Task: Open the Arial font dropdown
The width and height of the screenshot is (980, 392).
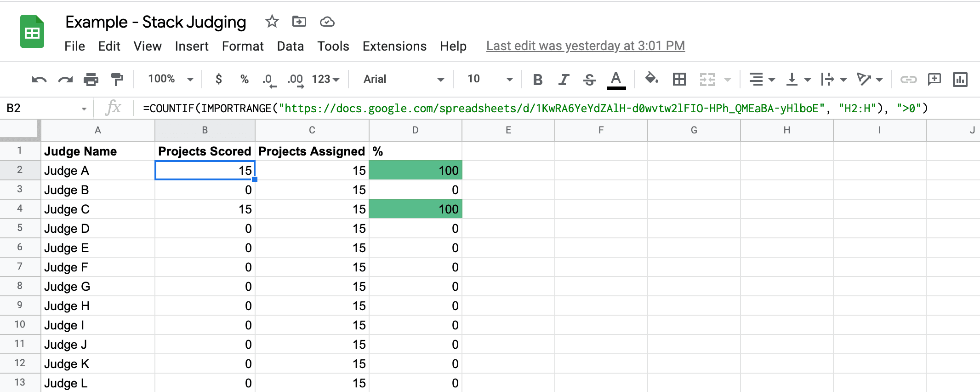Action: pyautogui.click(x=404, y=79)
